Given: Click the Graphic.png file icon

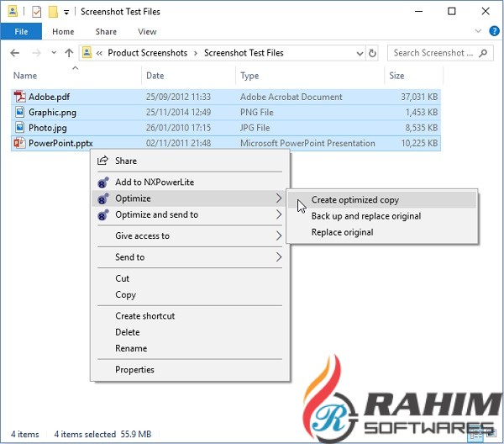Looking at the screenshot, I should coord(19,112).
